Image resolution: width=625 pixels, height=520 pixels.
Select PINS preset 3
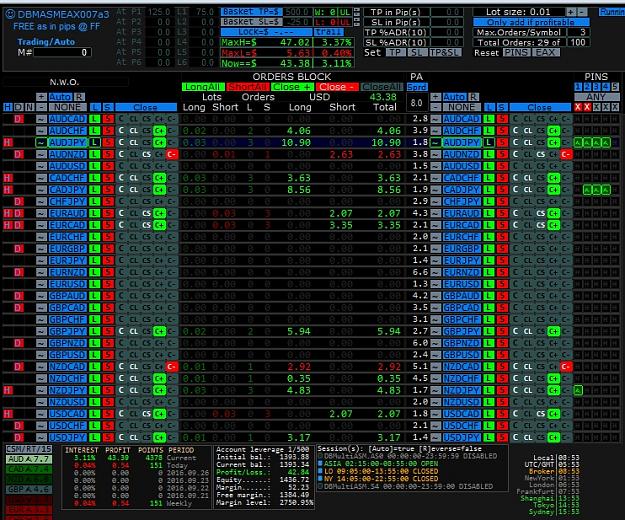[x=596, y=86]
